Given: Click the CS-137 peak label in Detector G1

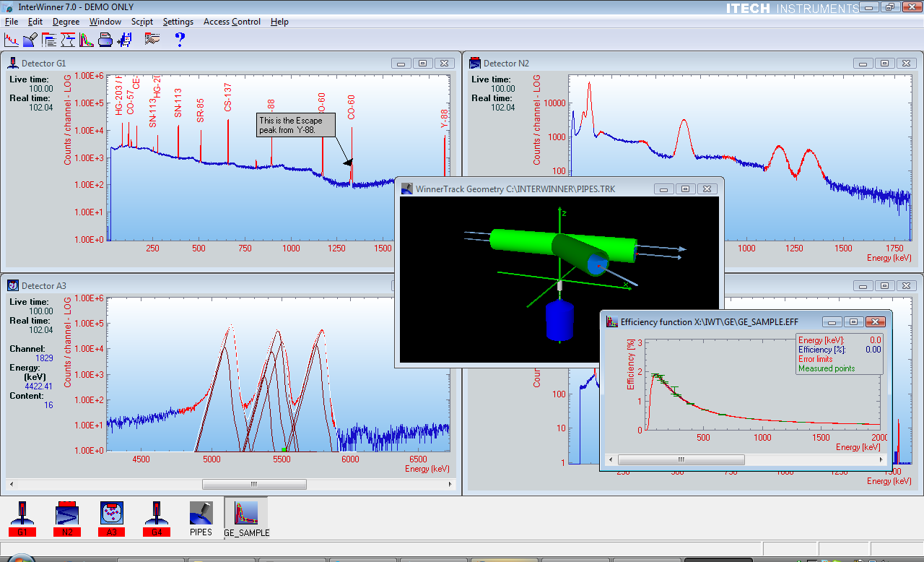Looking at the screenshot, I should tap(228, 97).
